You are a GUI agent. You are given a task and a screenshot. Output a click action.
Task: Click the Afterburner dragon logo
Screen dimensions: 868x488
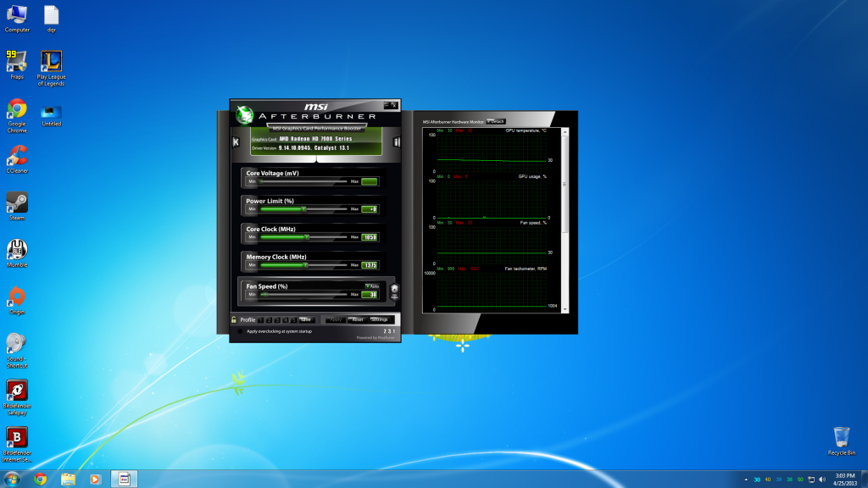point(244,114)
